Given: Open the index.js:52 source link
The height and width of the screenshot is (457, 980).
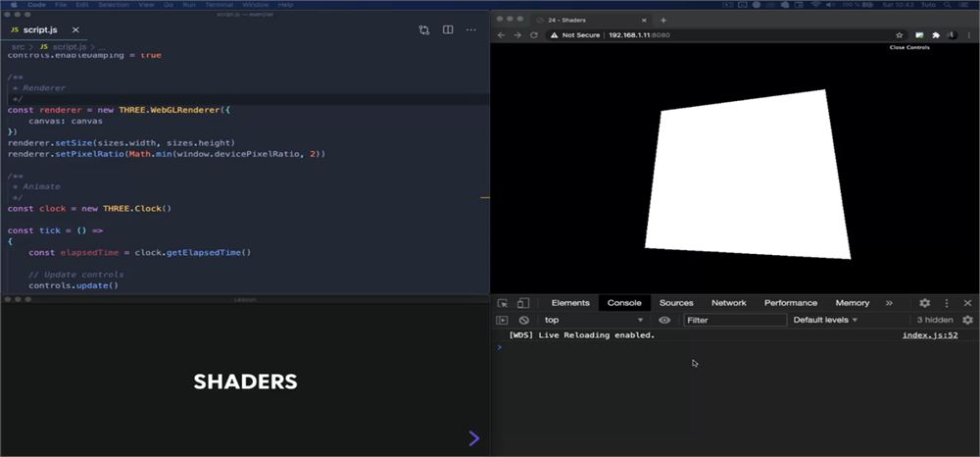Looking at the screenshot, I should [x=930, y=335].
